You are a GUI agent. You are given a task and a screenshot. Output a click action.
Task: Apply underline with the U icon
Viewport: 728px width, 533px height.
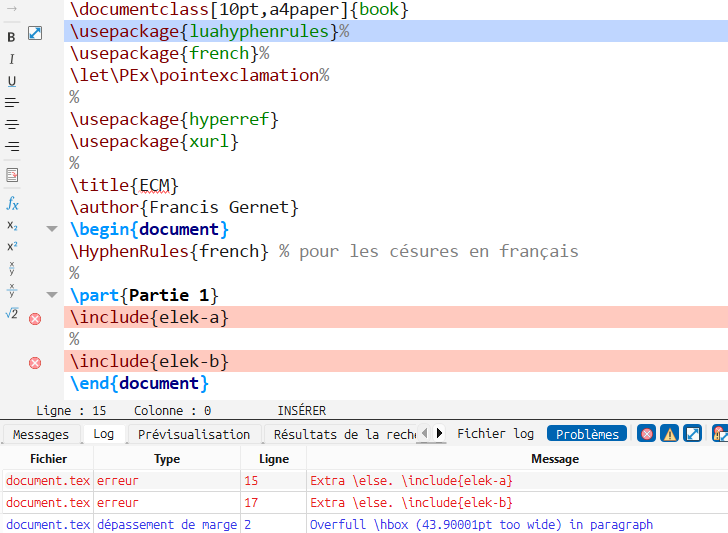coord(12,81)
